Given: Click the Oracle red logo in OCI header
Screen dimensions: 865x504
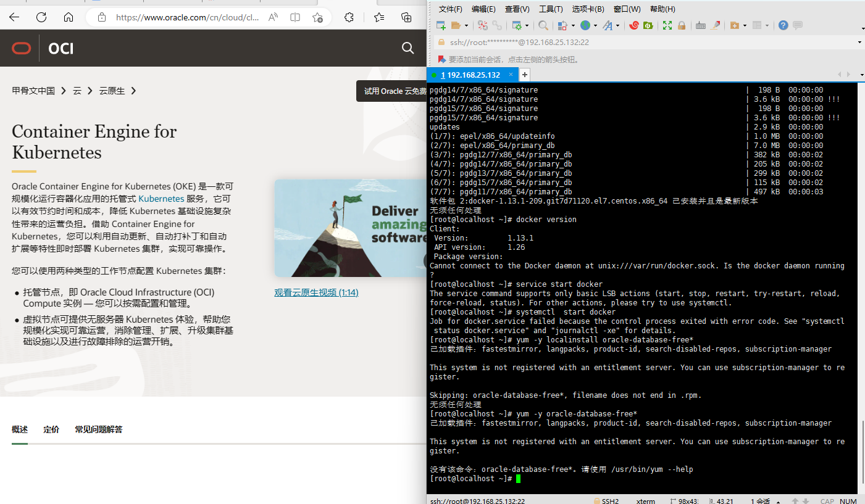Looking at the screenshot, I should (x=21, y=48).
